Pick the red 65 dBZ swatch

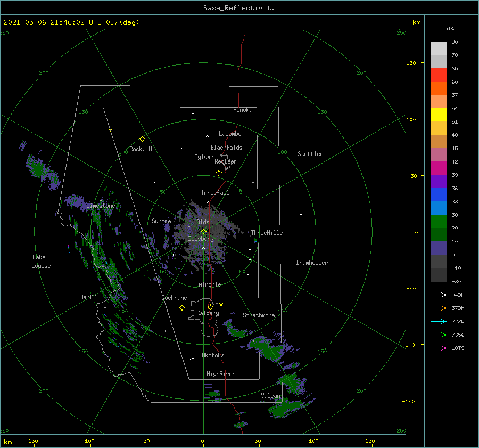439,75
